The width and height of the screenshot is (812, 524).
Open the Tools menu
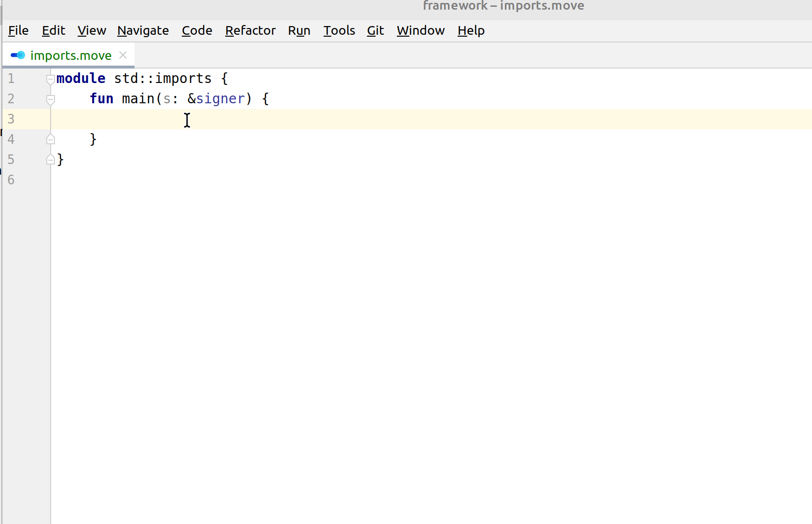[x=339, y=31]
